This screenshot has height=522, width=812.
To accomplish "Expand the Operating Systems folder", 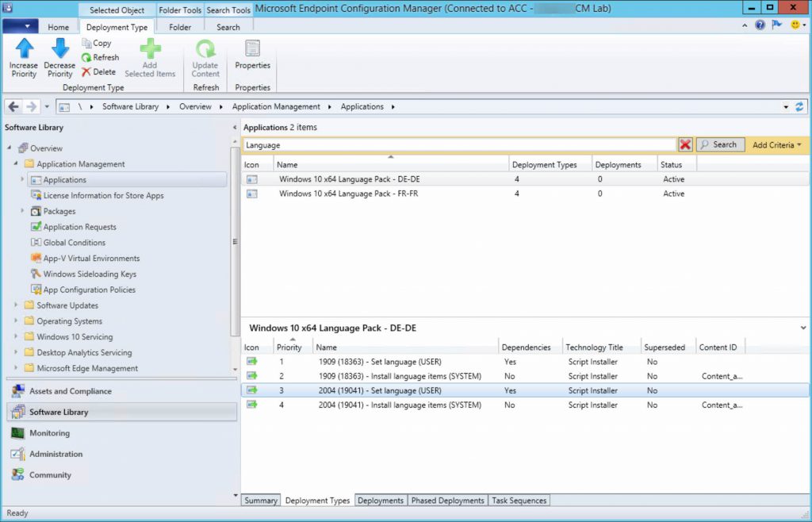I will point(16,320).
